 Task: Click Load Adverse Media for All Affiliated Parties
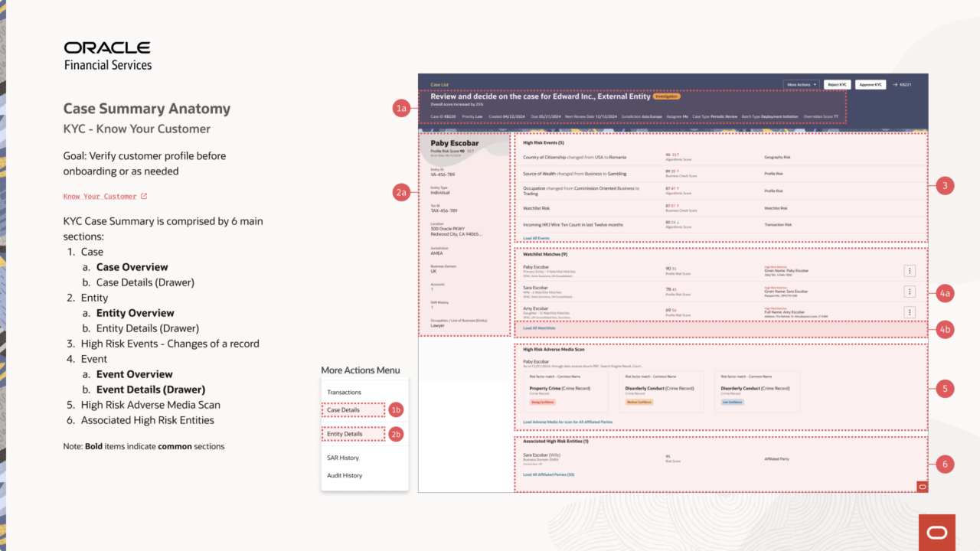[567, 422]
